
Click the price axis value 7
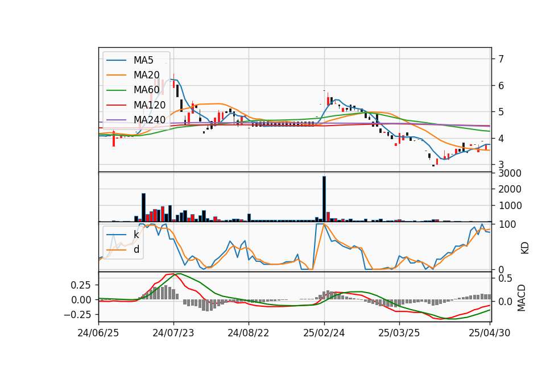click(x=501, y=59)
